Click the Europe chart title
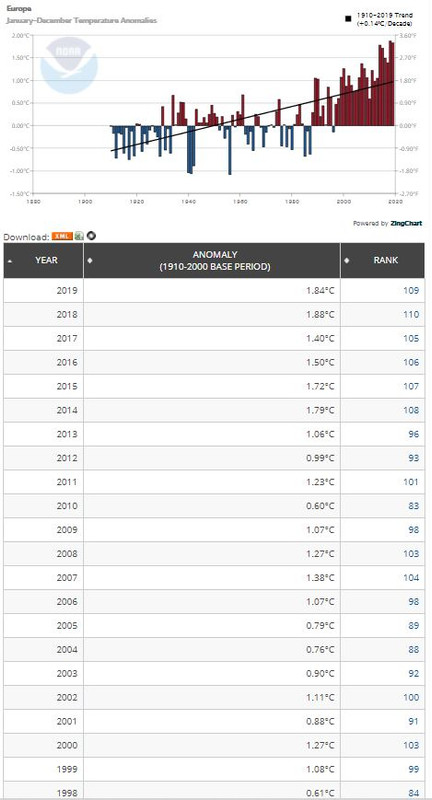Viewport: 432px width, 800px height. pos(18,9)
